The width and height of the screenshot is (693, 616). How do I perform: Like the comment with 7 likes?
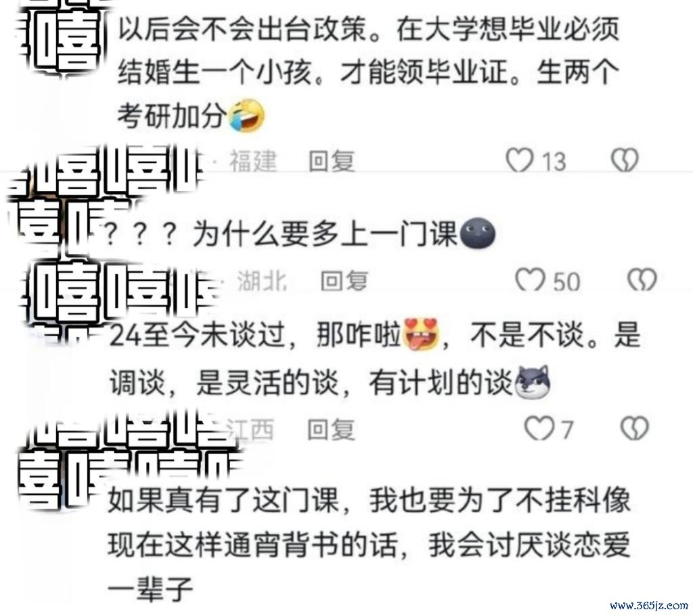(539, 428)
